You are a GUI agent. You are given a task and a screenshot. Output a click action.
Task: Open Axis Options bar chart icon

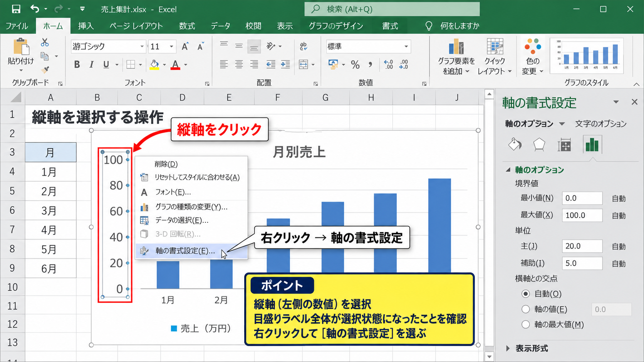[592, 145]
